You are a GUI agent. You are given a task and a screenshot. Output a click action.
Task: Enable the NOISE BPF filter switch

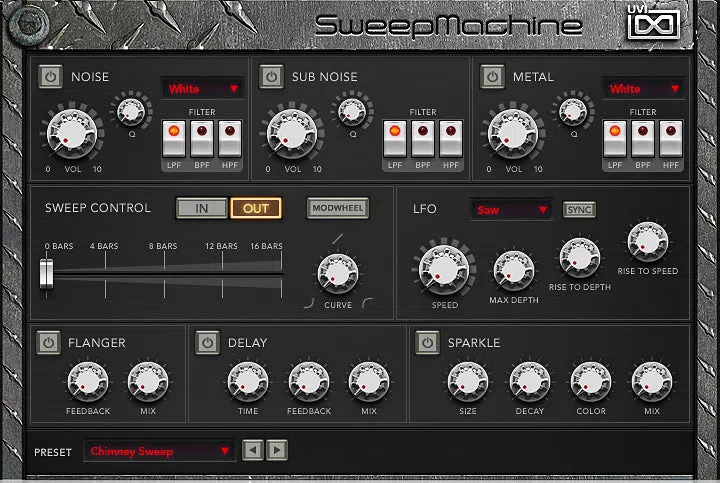pyautogui.click(x=202, y=139)
